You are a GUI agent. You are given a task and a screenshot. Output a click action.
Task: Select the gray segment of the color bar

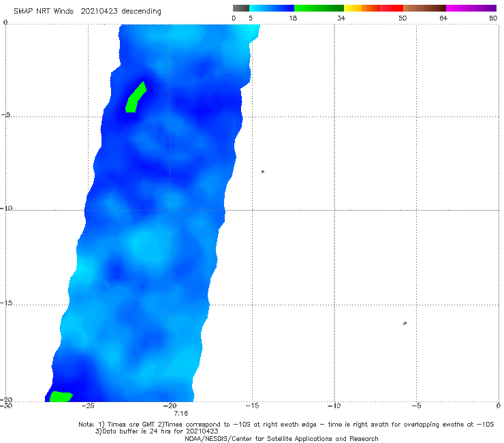click(241, 8)
